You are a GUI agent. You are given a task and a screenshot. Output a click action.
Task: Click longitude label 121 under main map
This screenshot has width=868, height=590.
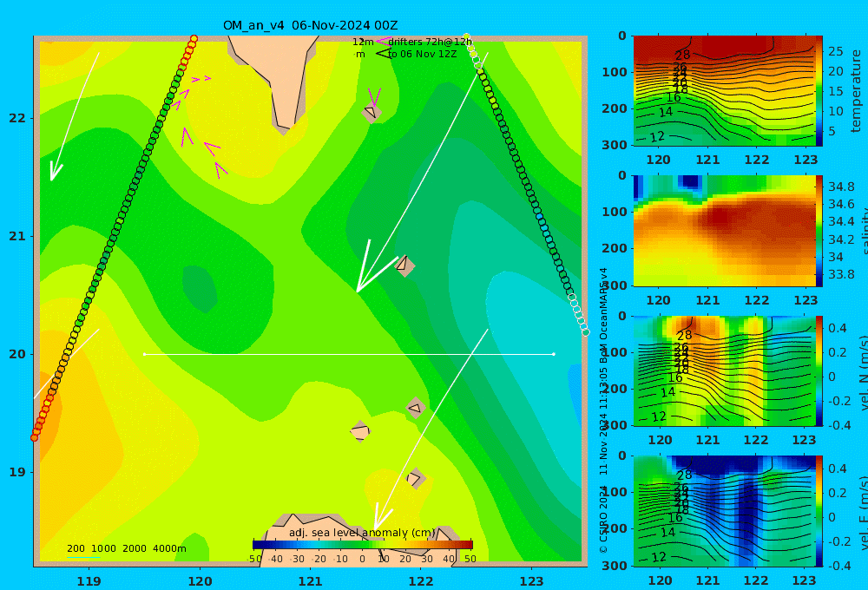point(310,581)
